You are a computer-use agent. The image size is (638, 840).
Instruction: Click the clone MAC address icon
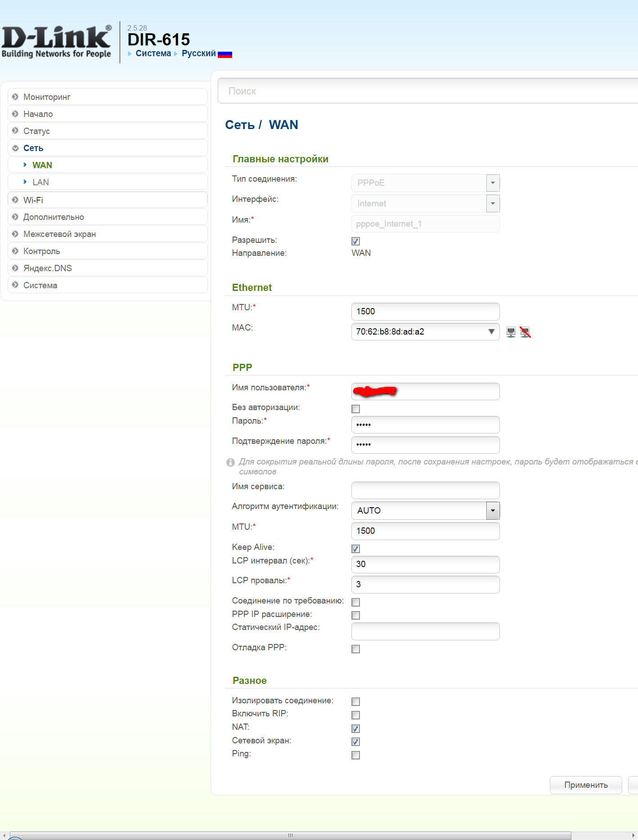tap(511, 332)
